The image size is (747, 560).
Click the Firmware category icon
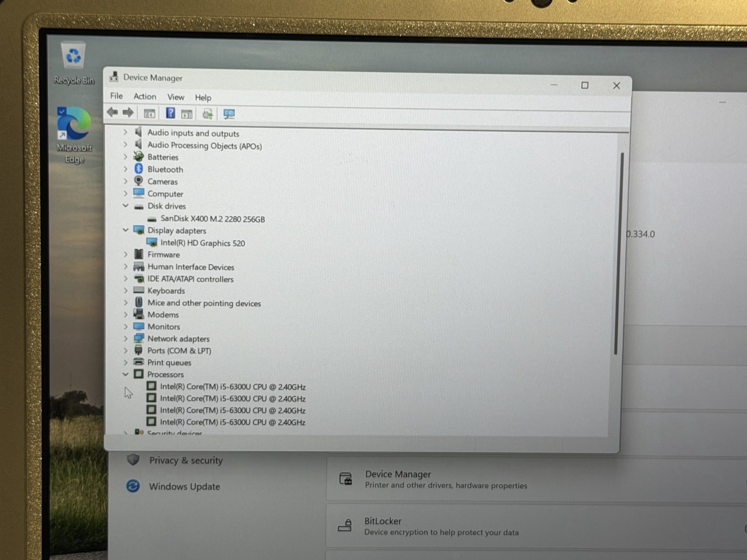pyautogui.click(x=139, y=254)
